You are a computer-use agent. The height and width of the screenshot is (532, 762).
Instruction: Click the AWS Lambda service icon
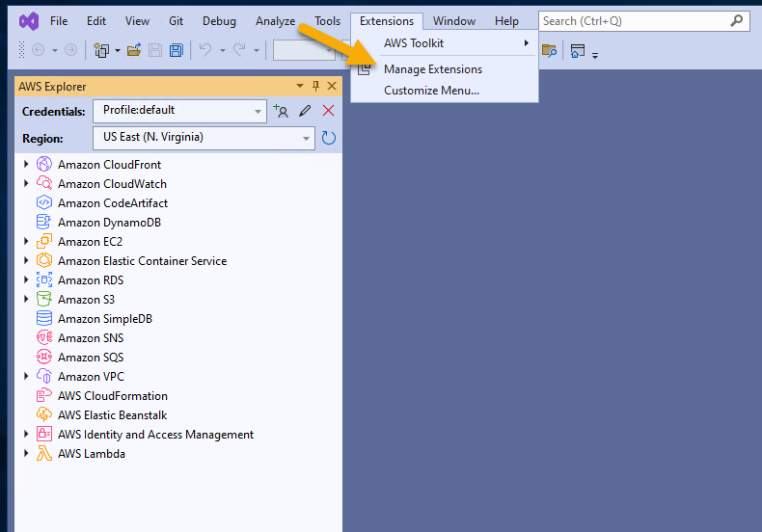pyautogui.click(x=44, y=453)
